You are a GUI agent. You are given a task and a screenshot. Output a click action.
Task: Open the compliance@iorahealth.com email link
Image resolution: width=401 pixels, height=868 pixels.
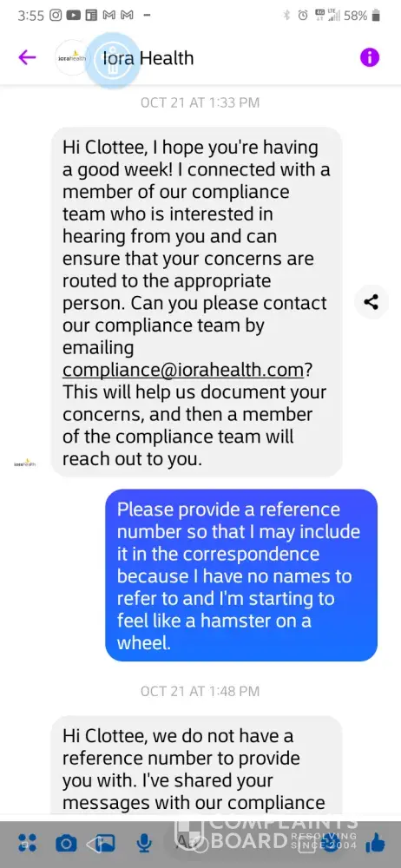[x=183, y=370]
